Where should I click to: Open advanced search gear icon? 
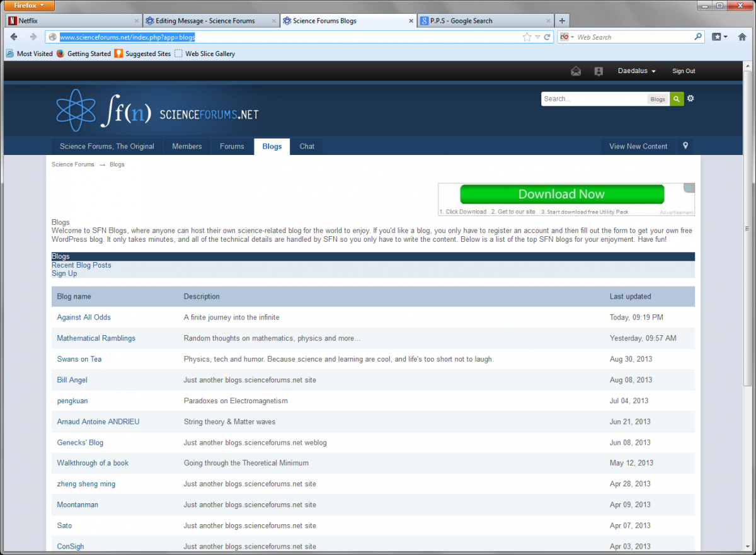click(690, 98)
